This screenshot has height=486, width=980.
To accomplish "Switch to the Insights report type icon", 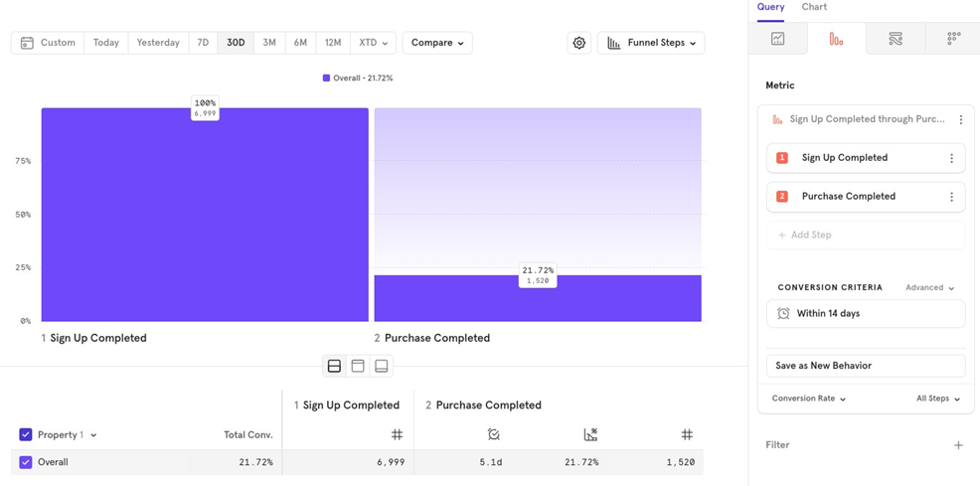I will point(777,39).
